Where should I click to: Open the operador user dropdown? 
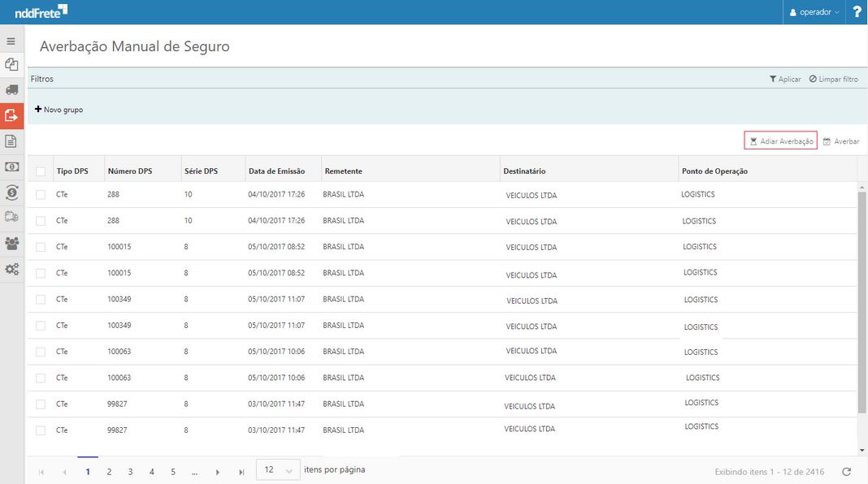[814, 12]
